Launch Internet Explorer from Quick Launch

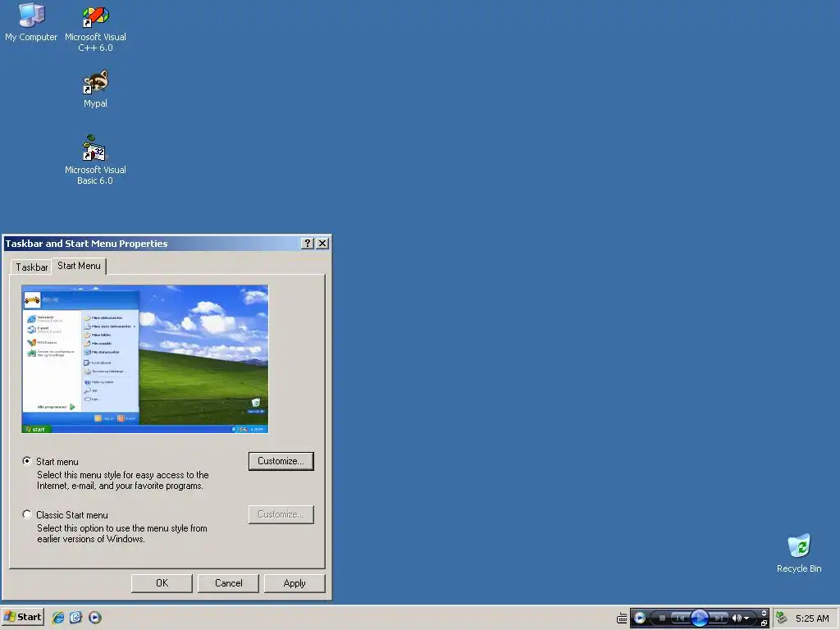coord(58,617)
